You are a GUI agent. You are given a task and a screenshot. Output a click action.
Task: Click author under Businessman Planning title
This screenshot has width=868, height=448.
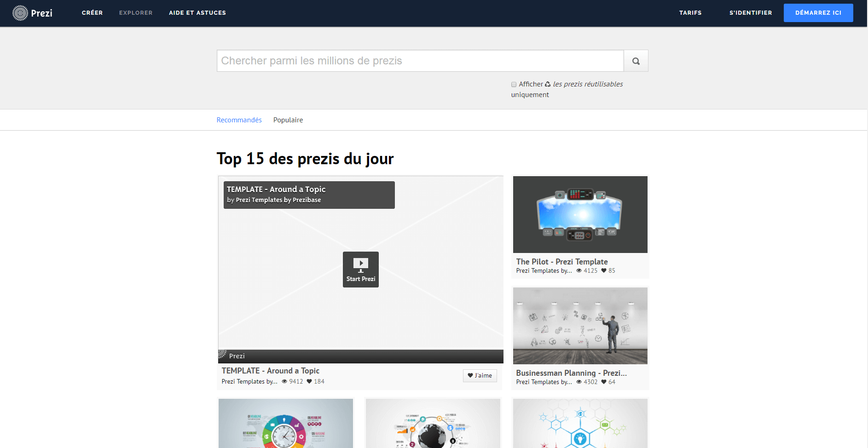coord(544,382)
